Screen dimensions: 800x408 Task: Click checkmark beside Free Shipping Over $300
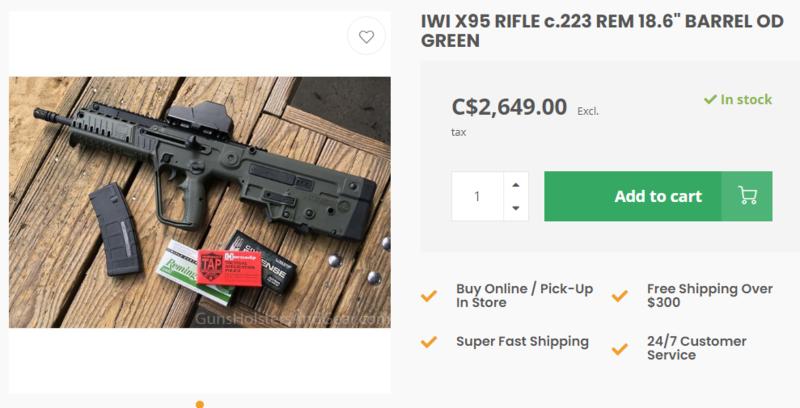tap(620, 296)
